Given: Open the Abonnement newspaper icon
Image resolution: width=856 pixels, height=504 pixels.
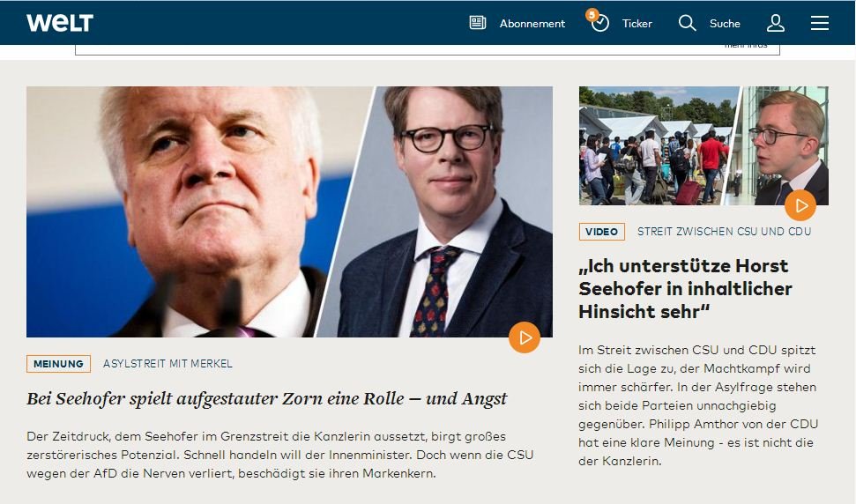Looking at the screenshot, I should coord(478,23).
